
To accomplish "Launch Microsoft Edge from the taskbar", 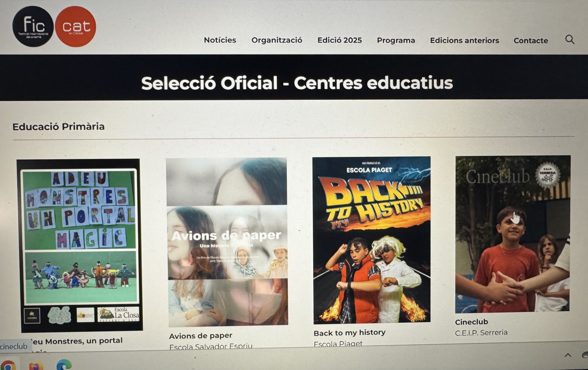I will (64, 365).
